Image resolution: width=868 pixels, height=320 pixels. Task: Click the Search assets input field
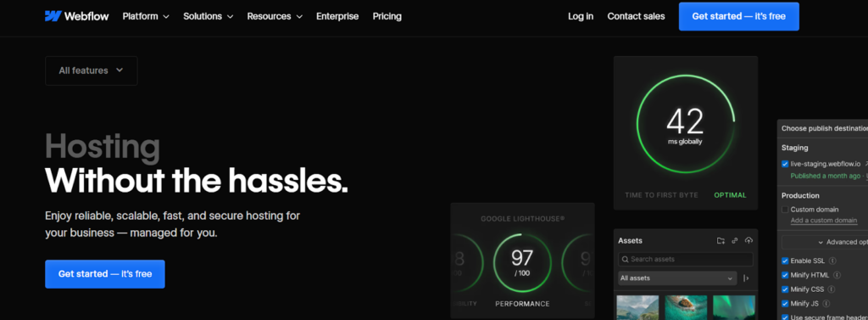point(686,259)
